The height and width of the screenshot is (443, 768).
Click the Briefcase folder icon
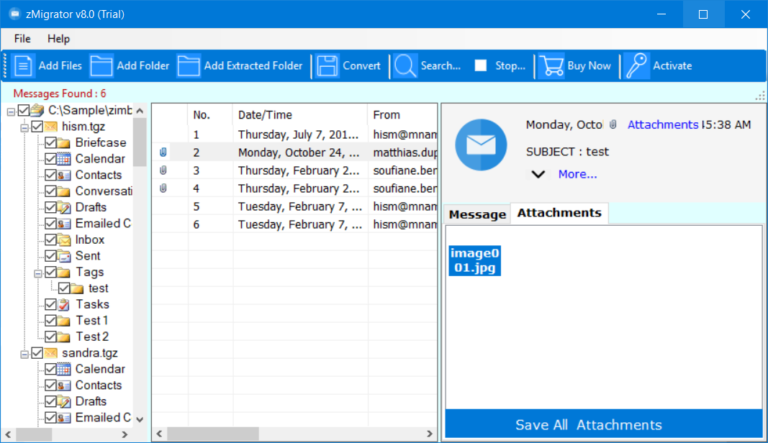[64, 143]
